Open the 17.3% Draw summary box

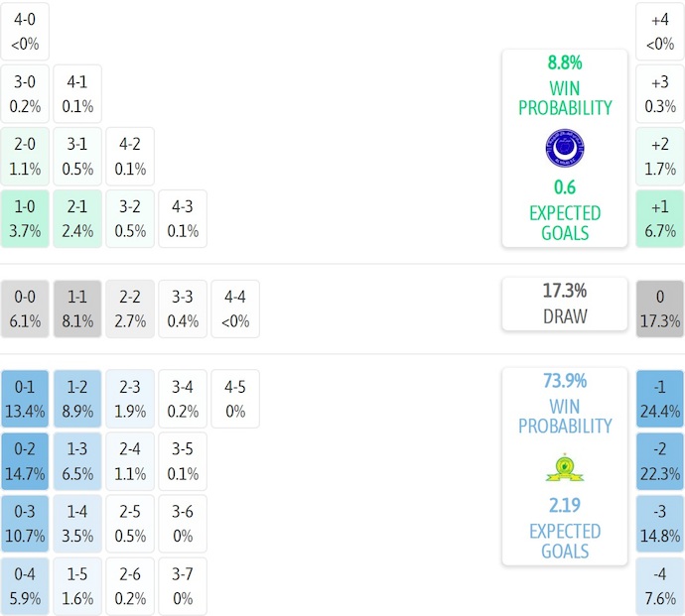pos(565,304)
